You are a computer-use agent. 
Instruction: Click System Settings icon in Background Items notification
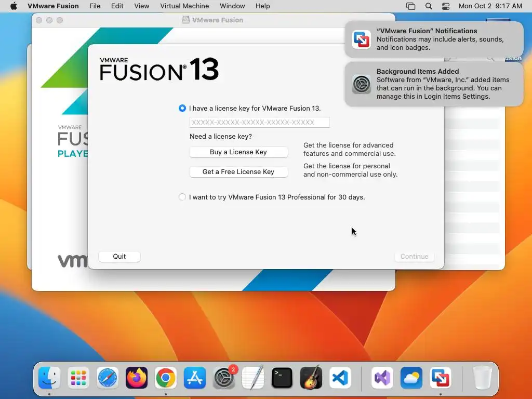pyautogui.click(x=362, y=84)
